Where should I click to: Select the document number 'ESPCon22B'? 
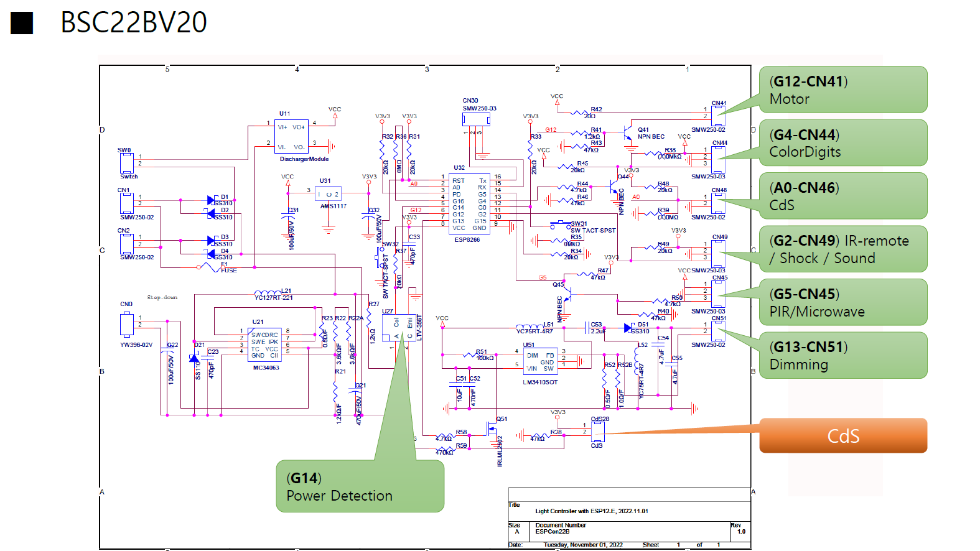pyautogui.click(x=553, y=532)
